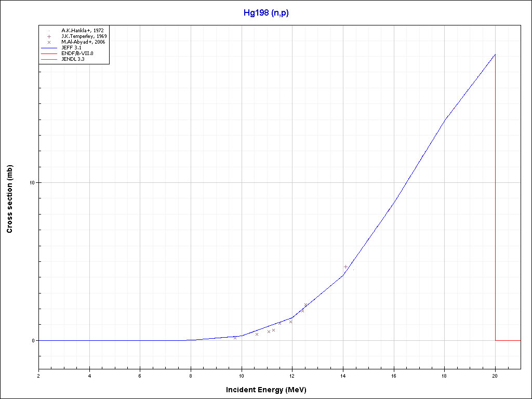532x399 pixels.
Task: Click the blue curve's peak at 20 MeV
Action: (495, 54)
